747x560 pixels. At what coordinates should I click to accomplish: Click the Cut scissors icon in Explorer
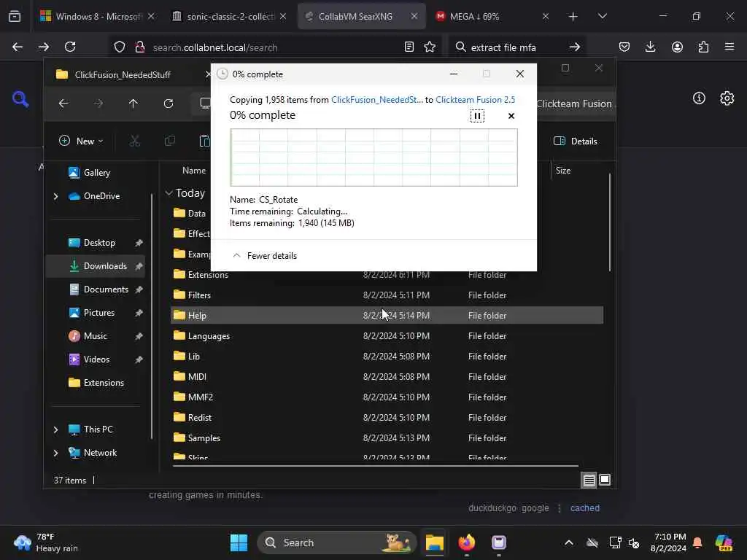pyautogui.click(x=135, y=141)
